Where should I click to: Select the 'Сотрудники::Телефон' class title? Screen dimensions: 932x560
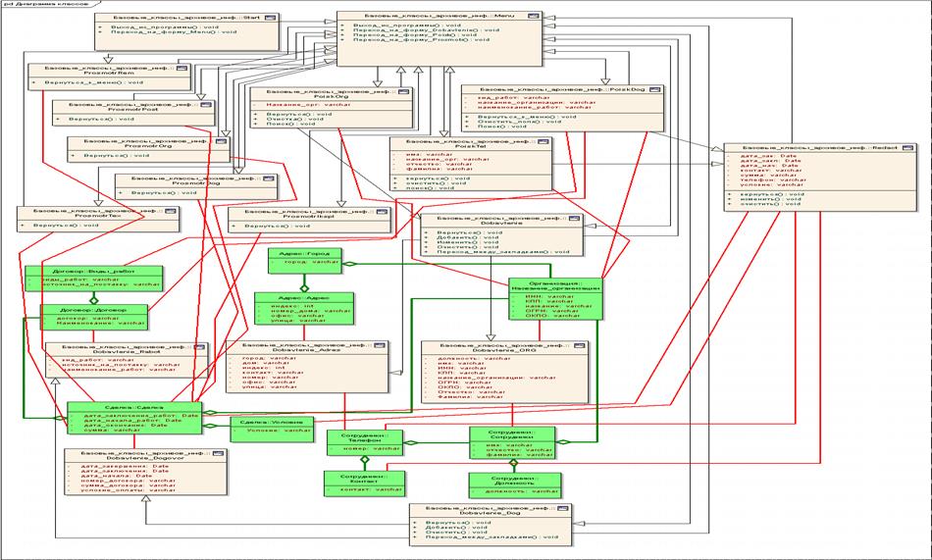pyautogui.click(x=365, y=437)
